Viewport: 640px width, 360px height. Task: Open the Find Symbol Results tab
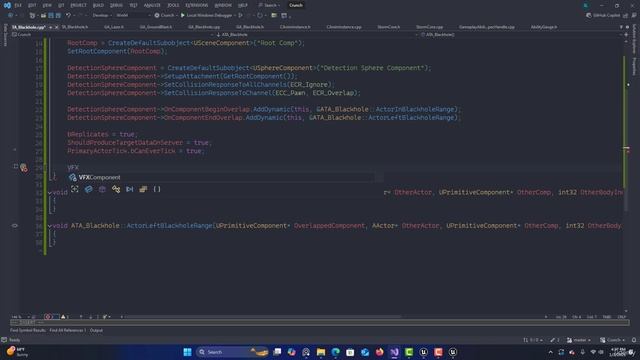(28, 330)
